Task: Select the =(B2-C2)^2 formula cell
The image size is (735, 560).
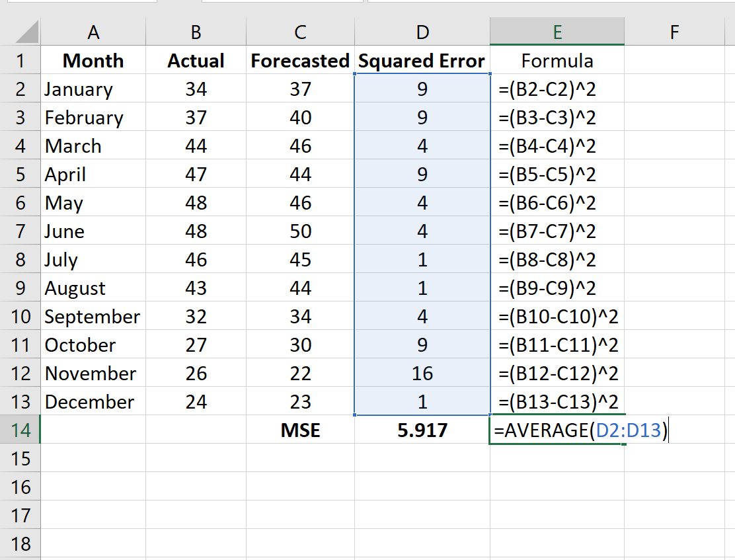Action: 557,89
